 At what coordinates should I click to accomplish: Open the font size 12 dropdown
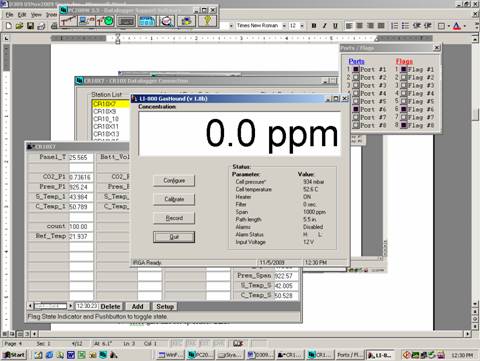tap(302, 26)
